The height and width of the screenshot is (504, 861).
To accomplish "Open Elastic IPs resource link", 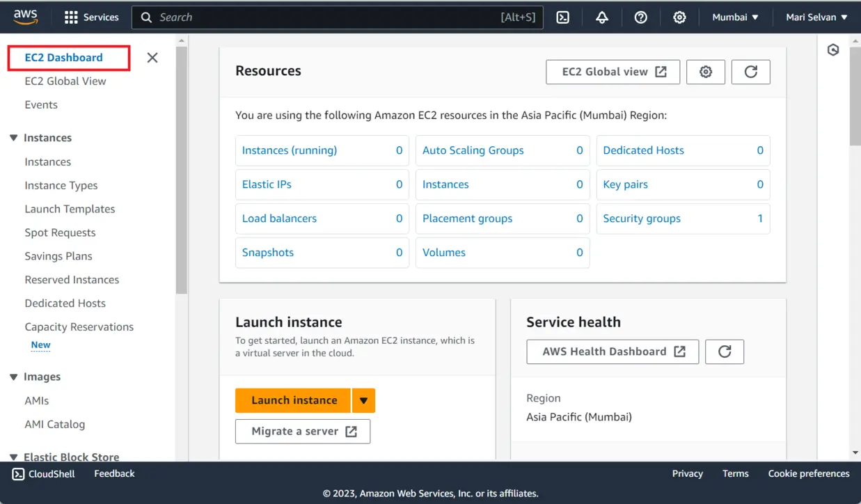I will pos(267,184).
